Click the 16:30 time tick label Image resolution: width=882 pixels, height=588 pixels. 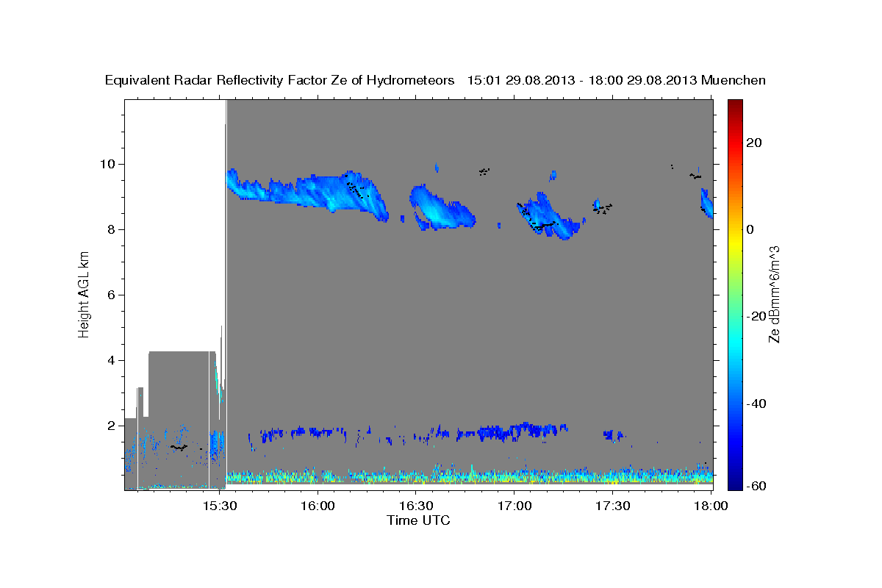[416, 506]
